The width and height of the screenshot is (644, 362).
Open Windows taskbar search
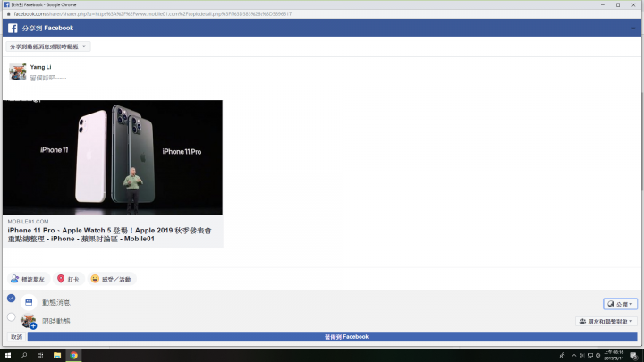pyautogui.click(x=24, y=356)
